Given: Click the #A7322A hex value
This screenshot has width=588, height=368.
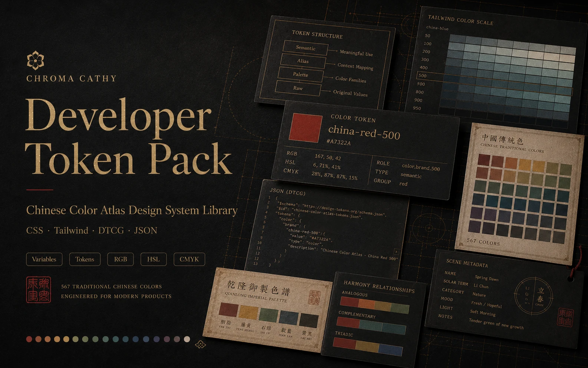Looking at the screenshot, I should pos(338,142).
